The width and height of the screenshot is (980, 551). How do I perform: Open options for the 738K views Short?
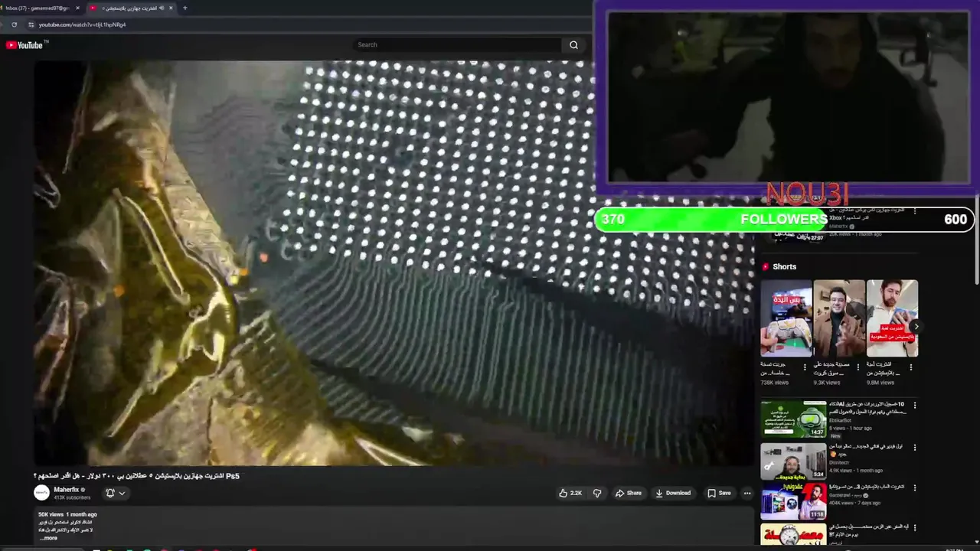(805, 367)
